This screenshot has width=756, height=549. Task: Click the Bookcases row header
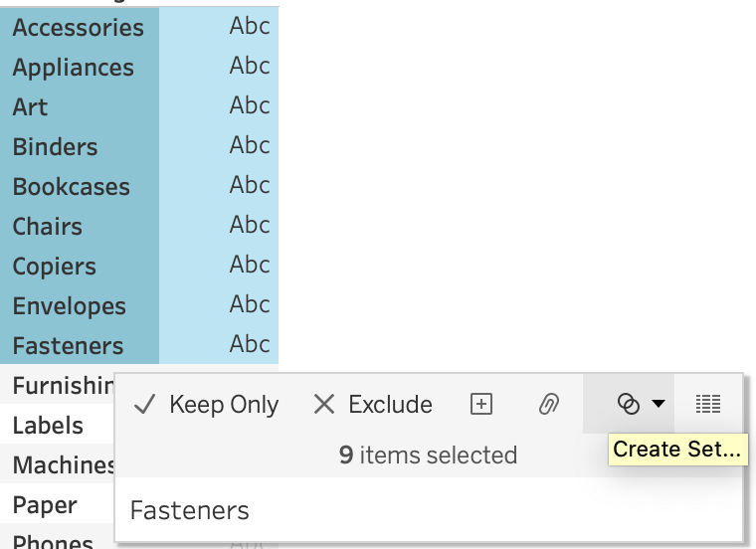tap(71, 187)
